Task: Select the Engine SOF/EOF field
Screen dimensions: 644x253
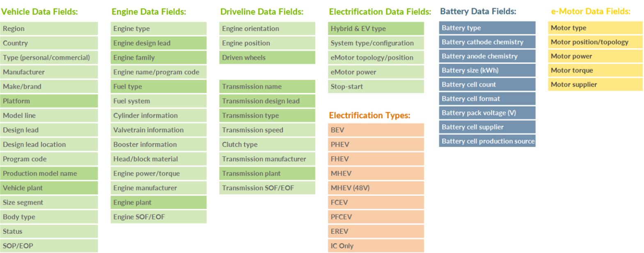Action: point(158,217)
